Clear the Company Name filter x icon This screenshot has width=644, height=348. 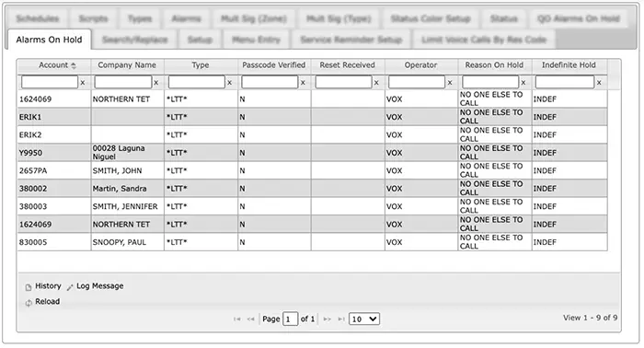156,83
